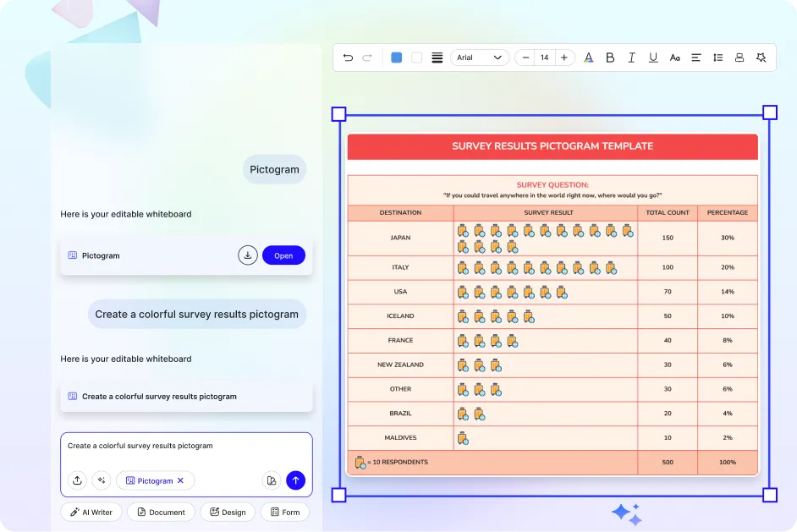This screenshot has width=797, height=532.
Task: Open the layer arrangement icon
Action: click(739, 58)
